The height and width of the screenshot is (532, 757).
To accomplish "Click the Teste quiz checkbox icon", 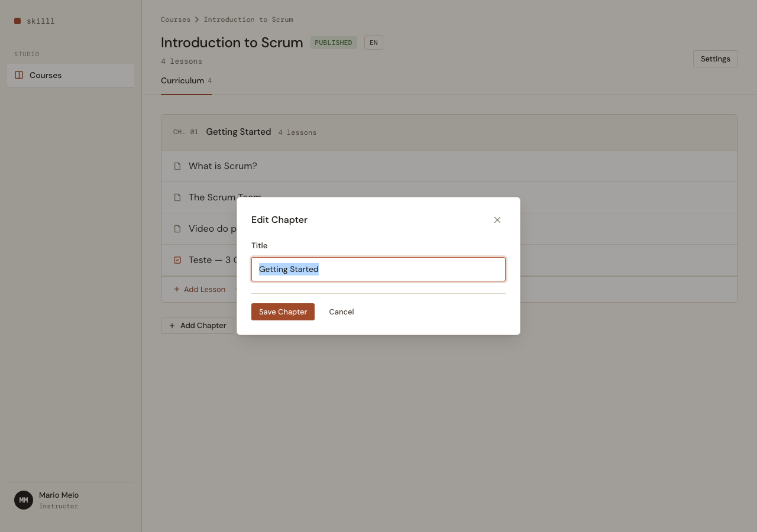I will coord(177,260).
